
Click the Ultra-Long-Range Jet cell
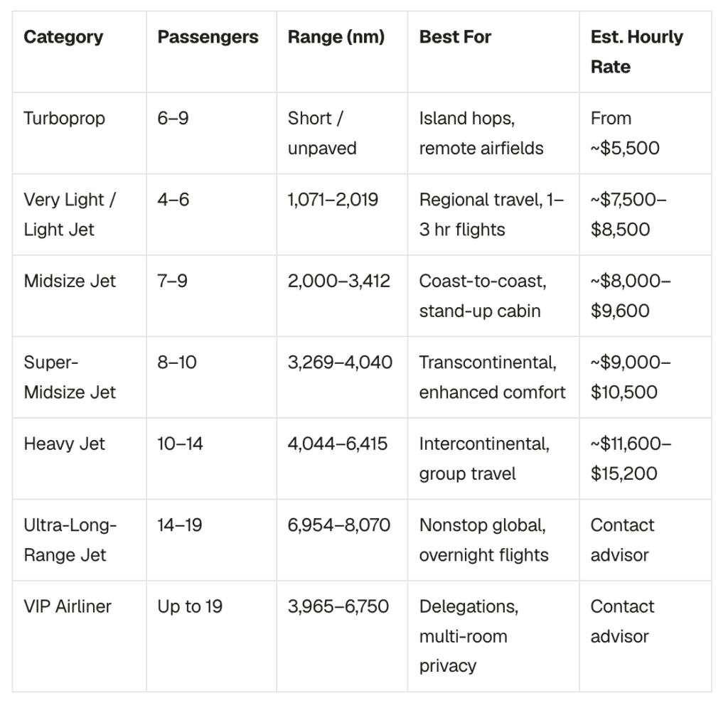70,540
